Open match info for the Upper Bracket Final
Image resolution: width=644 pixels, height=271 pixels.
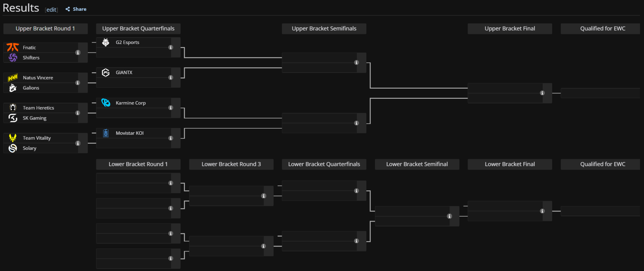[x=543, y=93]
